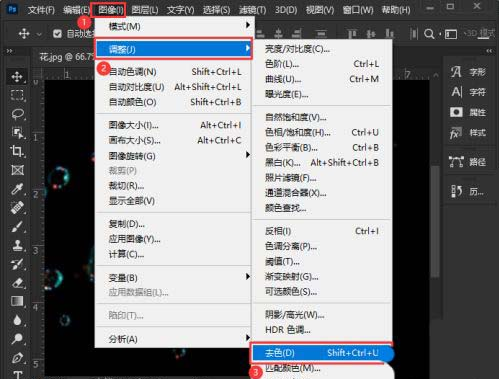
Task: Select the Frame tool
Action: [17, 170]
